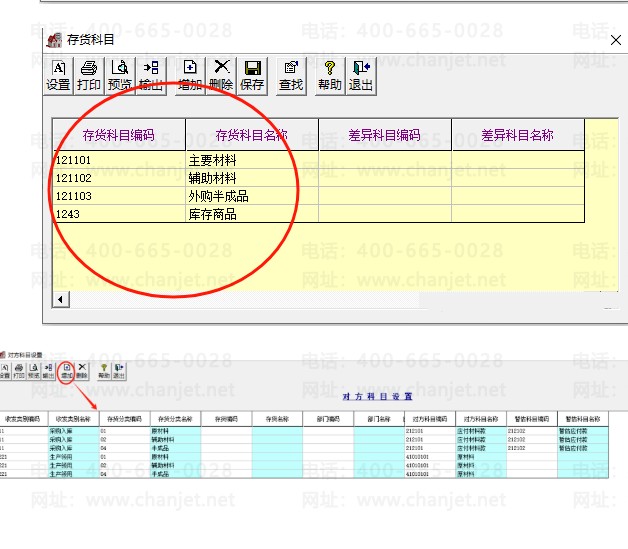Select 原材料 category cell in 生产领用 row
The image size is (628, 549).
tap(175, 457)
